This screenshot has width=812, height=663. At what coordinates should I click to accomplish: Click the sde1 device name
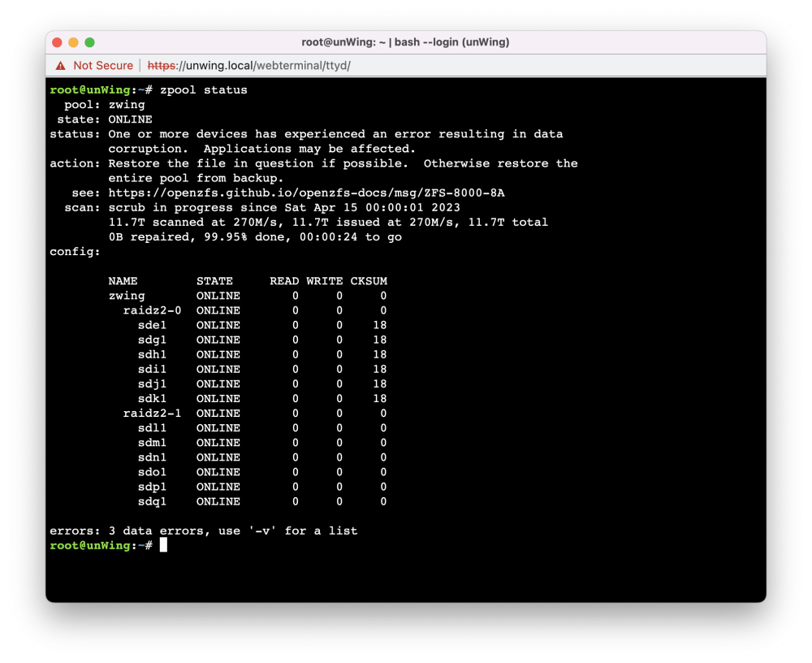click(x=153, y=326)
